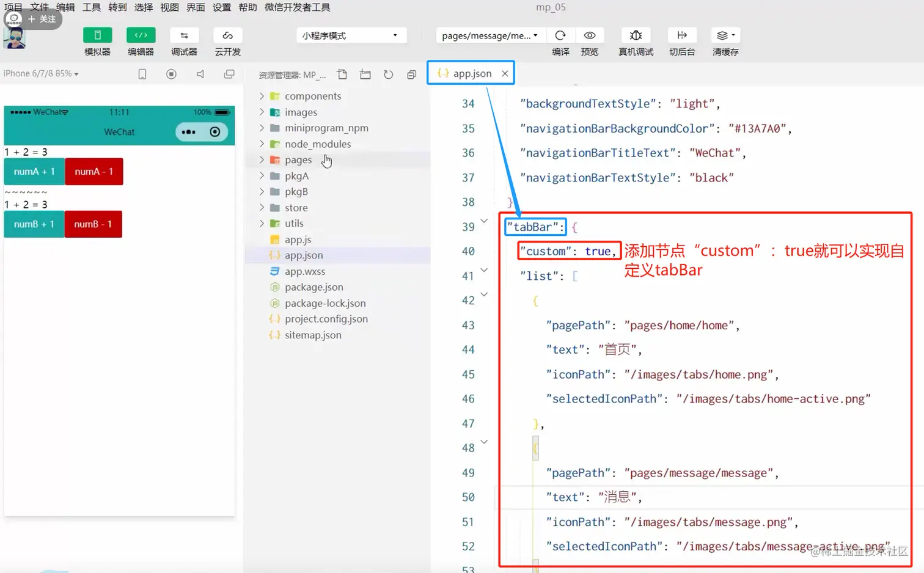Tap the numA + 1 button in simulator
This screenshot has width=924, height=573.
coord(34,172)
